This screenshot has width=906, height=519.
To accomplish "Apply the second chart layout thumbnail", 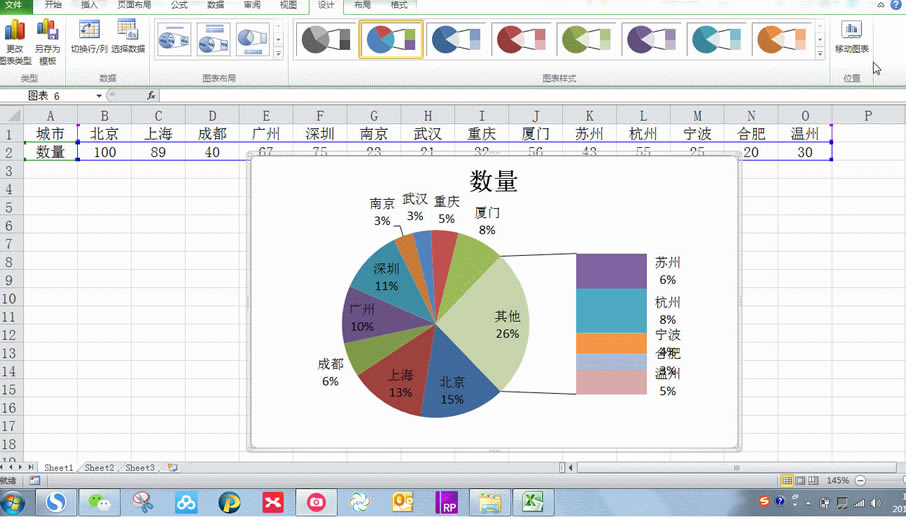I will point(214,39).
